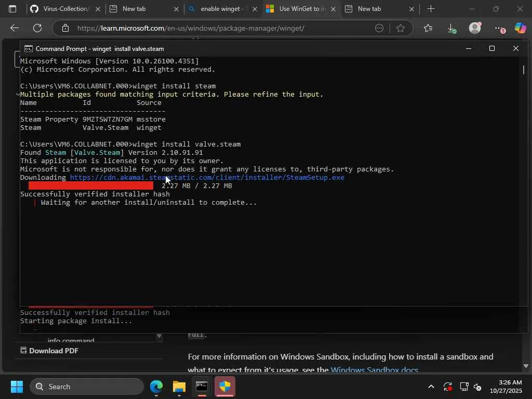Viewport: 532px width, 399px height.
Task: Click the red download progress bar
Action: [90, 185]
